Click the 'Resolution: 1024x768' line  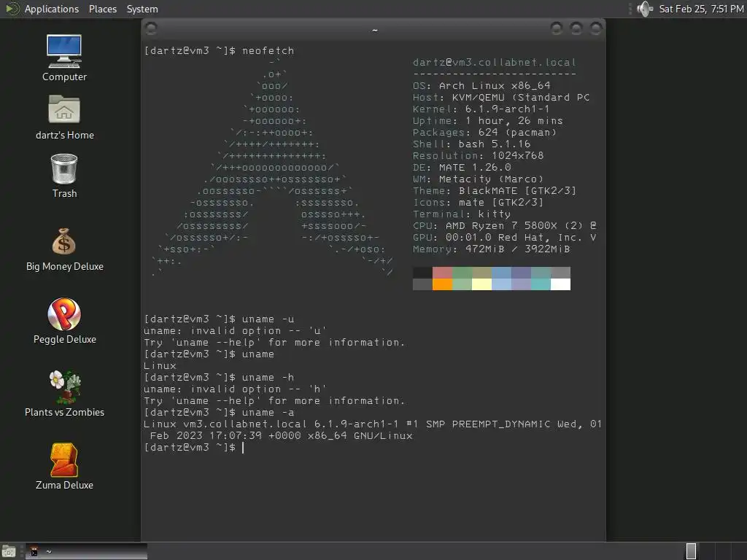point(478,155)
